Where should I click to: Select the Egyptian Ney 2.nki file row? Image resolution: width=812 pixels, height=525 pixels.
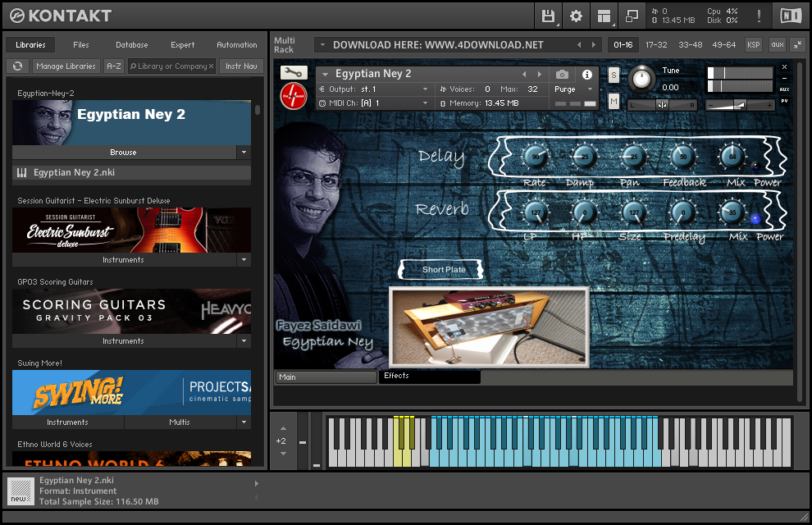pyautogui.click(x=131, y=172)
